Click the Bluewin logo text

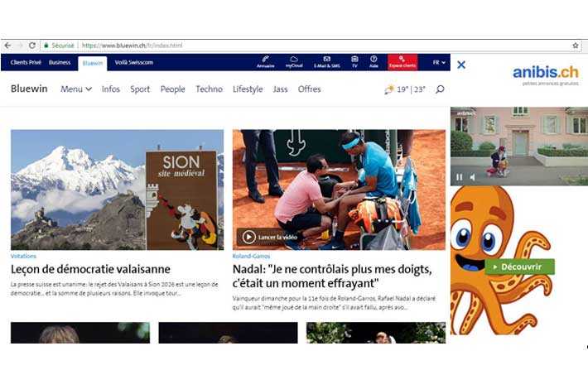point(29,89)
